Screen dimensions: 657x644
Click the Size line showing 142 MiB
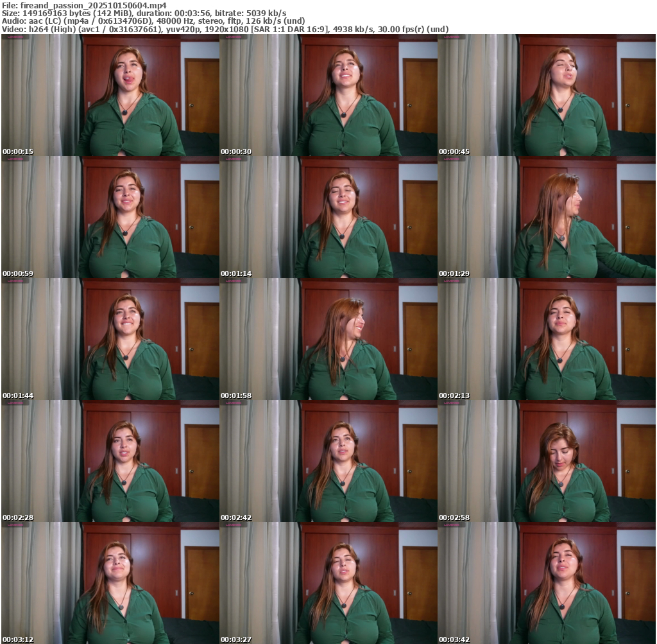coord(144,13)
